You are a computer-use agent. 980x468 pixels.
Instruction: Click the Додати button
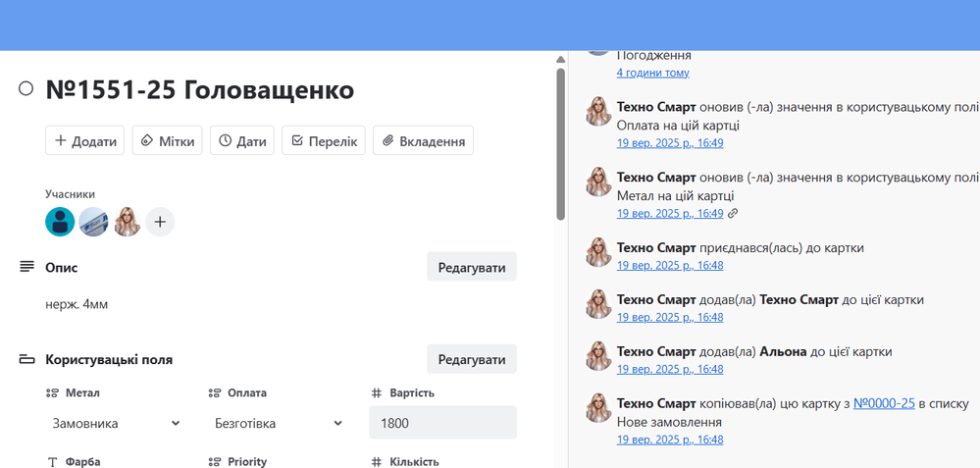pos(85,140)
